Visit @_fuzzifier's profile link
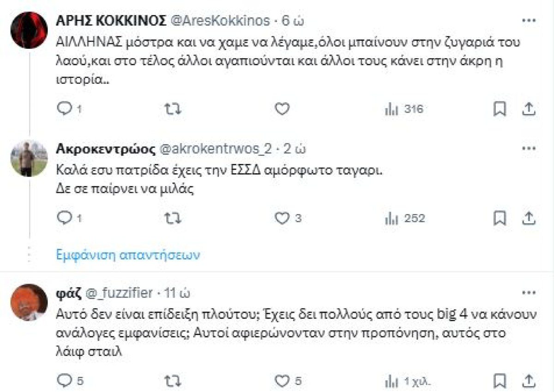 click(121, 291)
